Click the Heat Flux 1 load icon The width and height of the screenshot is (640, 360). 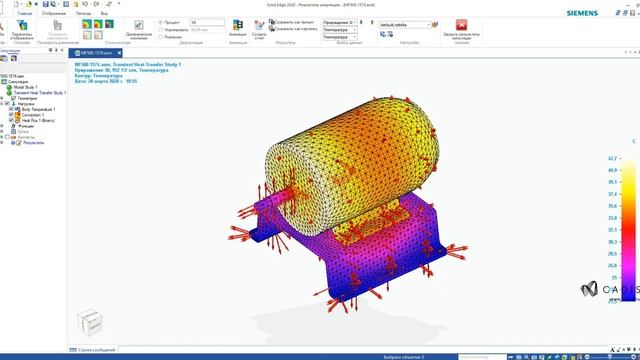click(18, 120)
